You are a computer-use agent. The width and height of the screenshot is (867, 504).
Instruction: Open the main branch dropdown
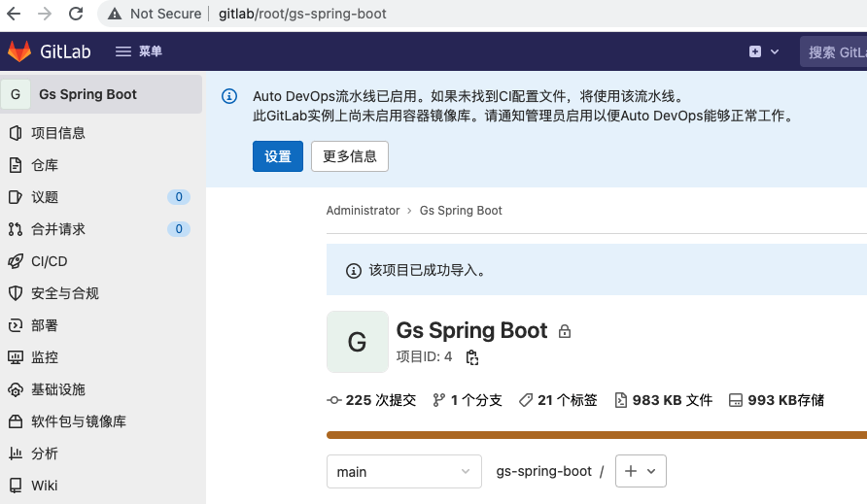click(404, 471)
